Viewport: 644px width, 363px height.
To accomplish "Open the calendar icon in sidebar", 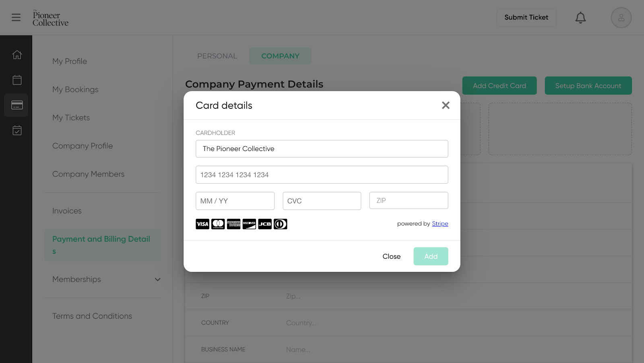I will [x=17, y=80].
